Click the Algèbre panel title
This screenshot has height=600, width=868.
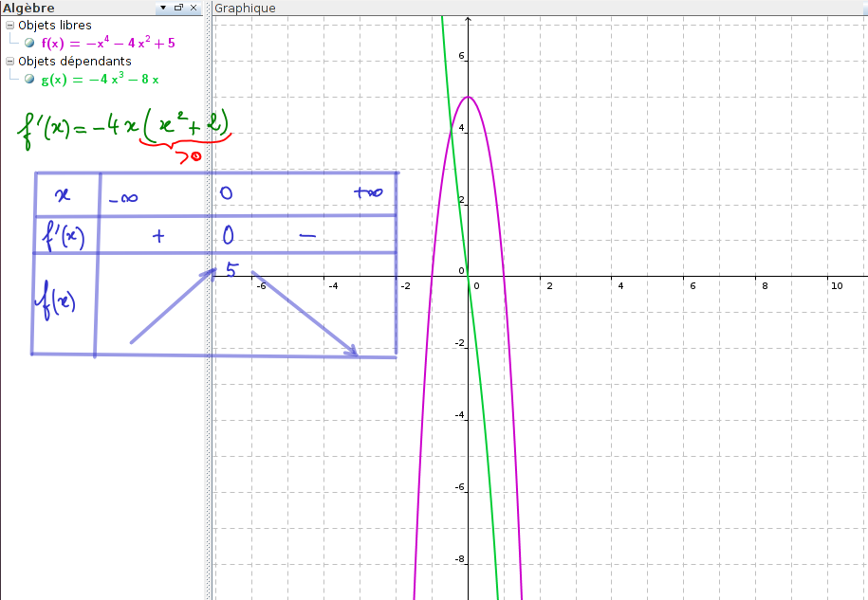coord(28,8)
